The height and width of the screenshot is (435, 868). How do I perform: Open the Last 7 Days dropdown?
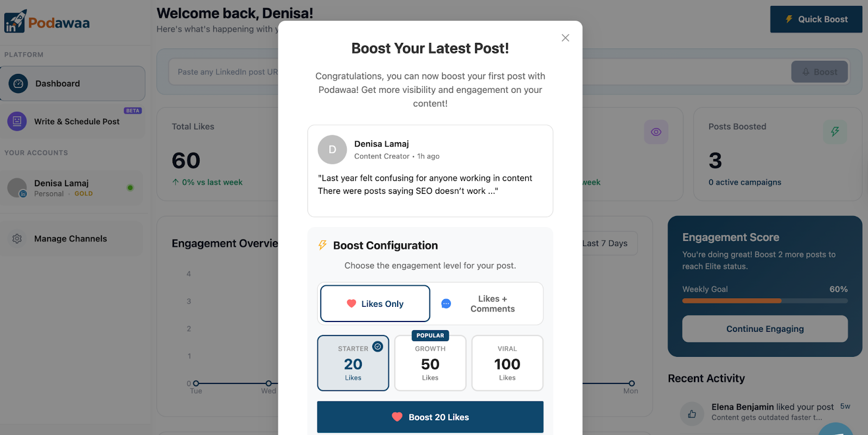pos(605,243)
